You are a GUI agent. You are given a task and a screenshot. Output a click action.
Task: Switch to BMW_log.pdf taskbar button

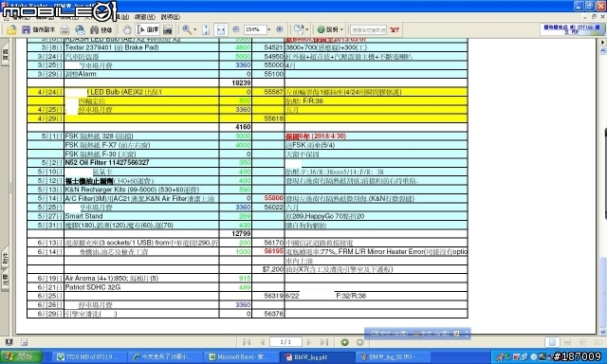pos(318,356)
